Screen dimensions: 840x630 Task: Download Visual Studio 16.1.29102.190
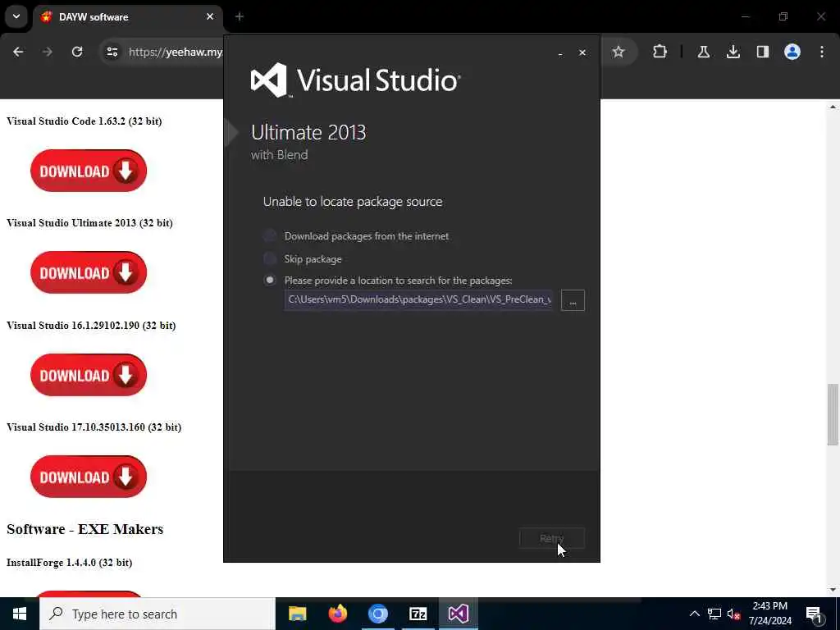click(89, 375)
